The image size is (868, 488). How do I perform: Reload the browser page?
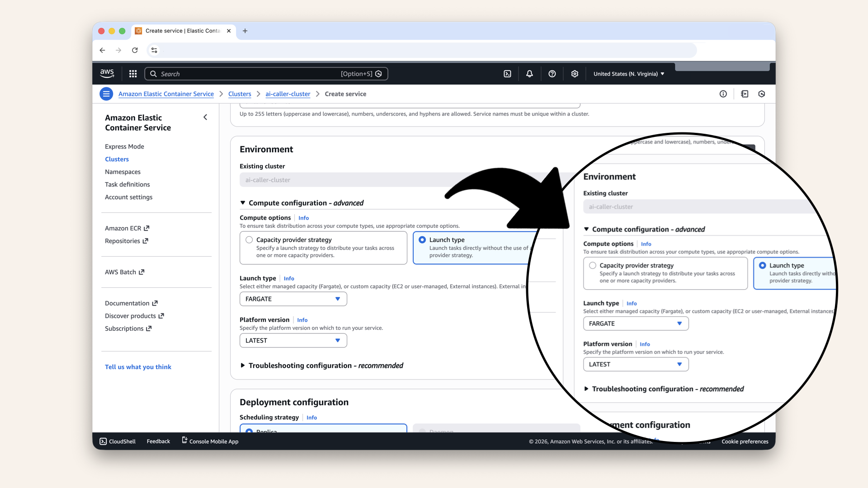(135, 50)
